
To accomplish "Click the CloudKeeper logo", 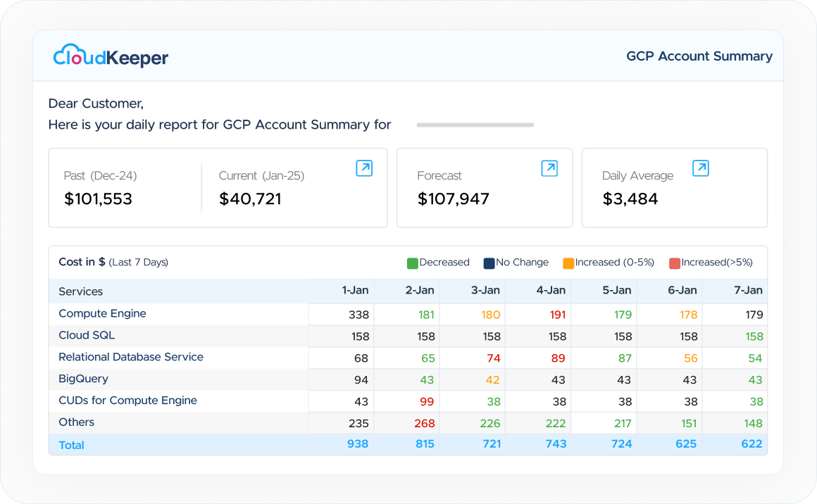I will 111,56.
